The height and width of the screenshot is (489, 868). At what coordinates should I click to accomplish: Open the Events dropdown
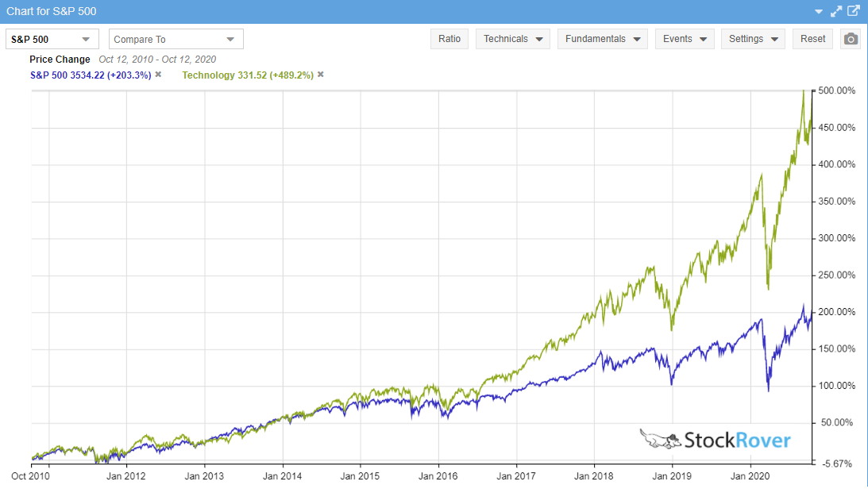click(x=685, y=38)
